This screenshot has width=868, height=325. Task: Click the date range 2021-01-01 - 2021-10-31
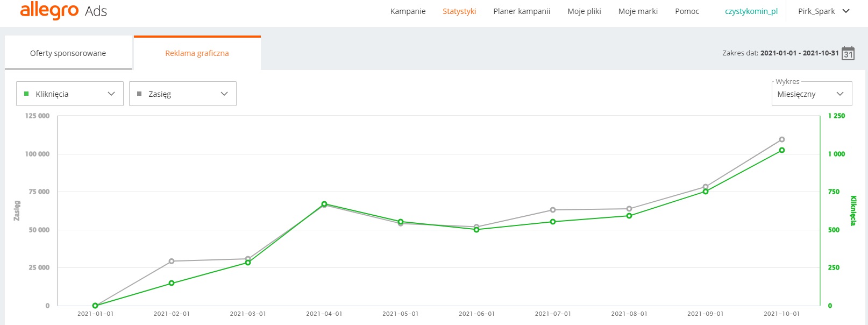tap(800, 53)
